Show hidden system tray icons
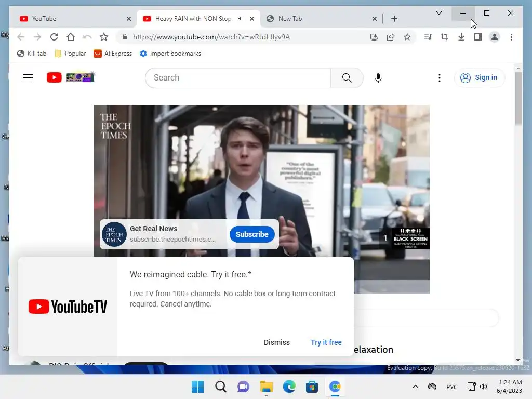 point(415,387)
